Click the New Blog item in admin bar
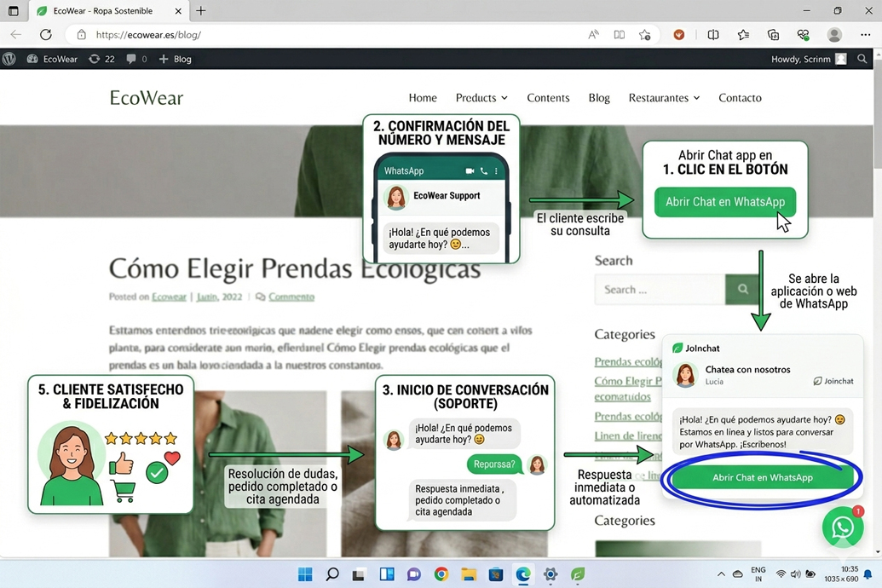Screen dimensions: 882x588 (x=175, y=59)
